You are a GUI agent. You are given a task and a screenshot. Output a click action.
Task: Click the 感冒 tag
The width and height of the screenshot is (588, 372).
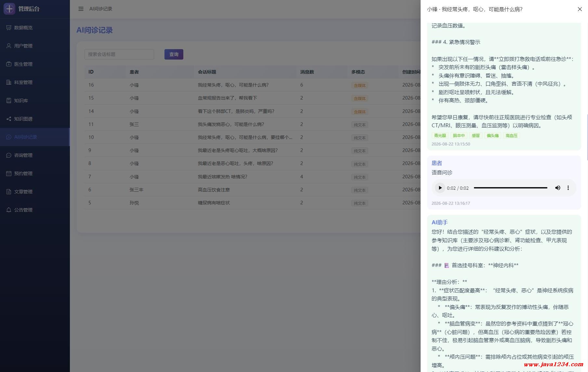[476, 136]
